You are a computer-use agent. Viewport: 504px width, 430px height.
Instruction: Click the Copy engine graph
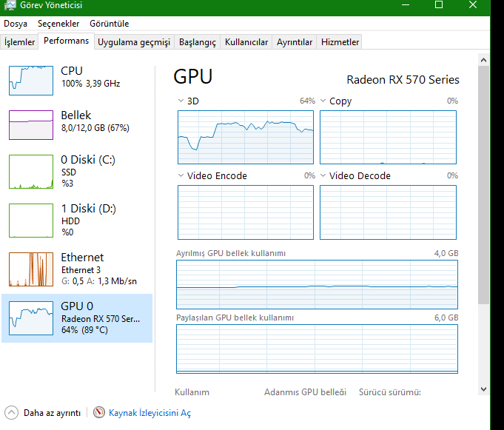[x=388, y=137]
